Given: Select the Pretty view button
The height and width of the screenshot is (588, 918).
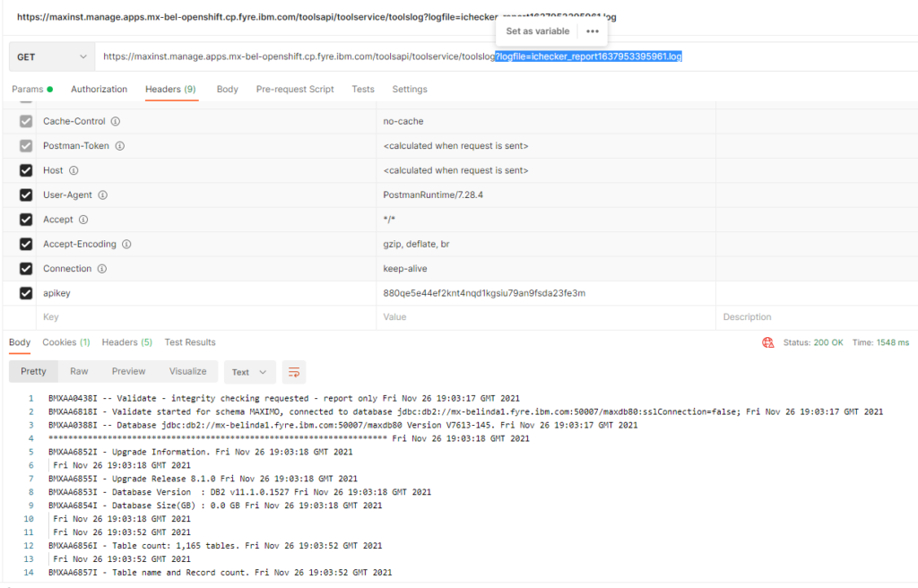Looking at the screenshot, I should pyautogui.click(x=33, y=371).
